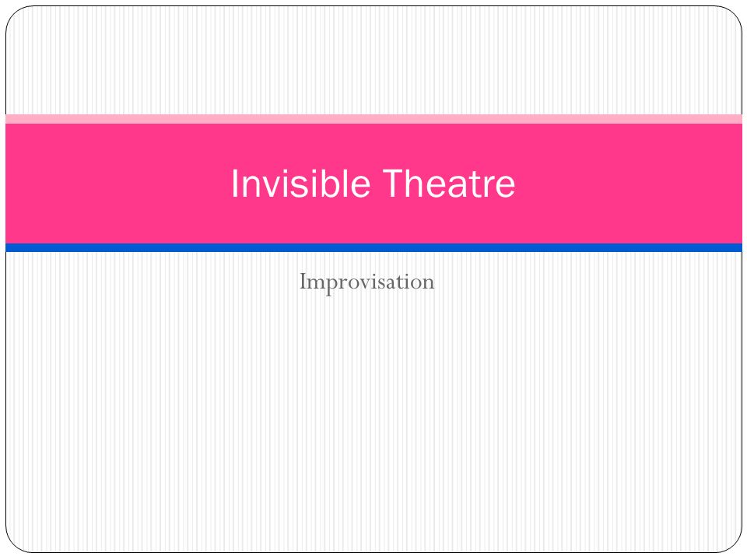Click the final "n" in "Improvisation"
The width and height of the screenshot is (747, 560).
tap(429, 284)
